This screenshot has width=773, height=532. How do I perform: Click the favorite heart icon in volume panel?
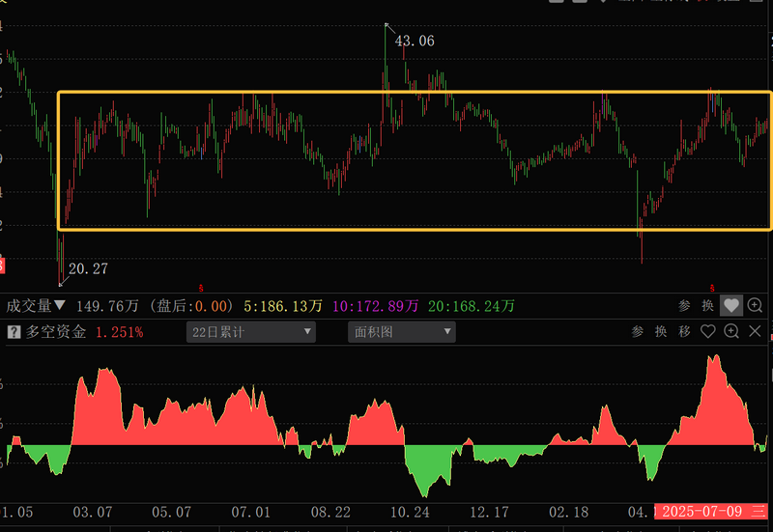(731, 306)
